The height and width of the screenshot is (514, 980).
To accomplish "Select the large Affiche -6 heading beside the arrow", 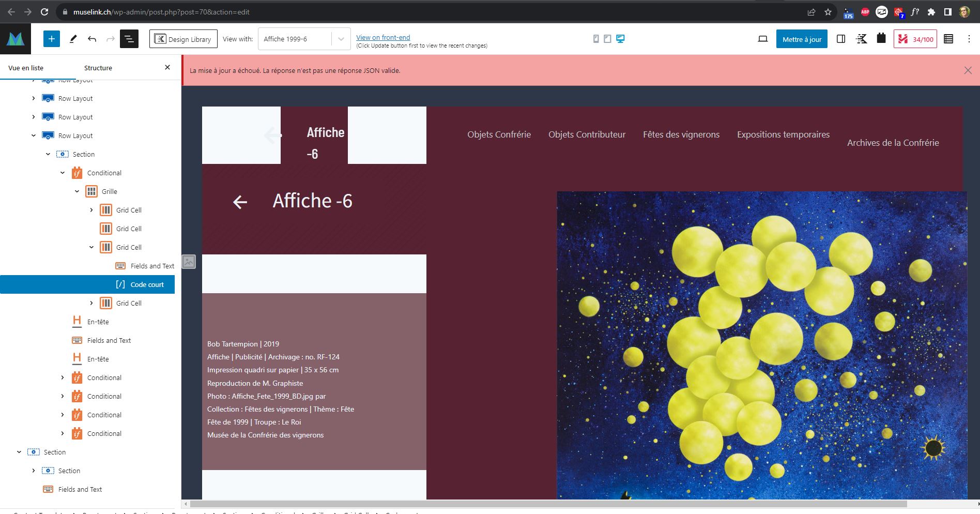I will 313,201.
